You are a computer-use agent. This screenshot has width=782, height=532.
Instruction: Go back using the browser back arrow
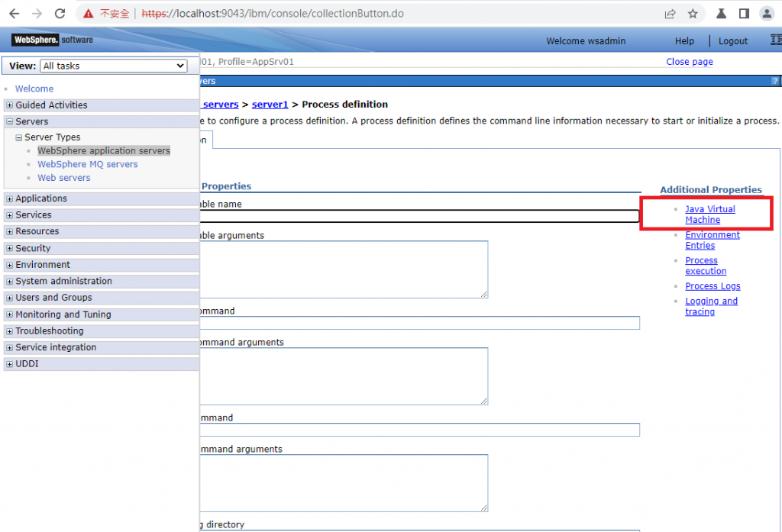pos(14,14)
